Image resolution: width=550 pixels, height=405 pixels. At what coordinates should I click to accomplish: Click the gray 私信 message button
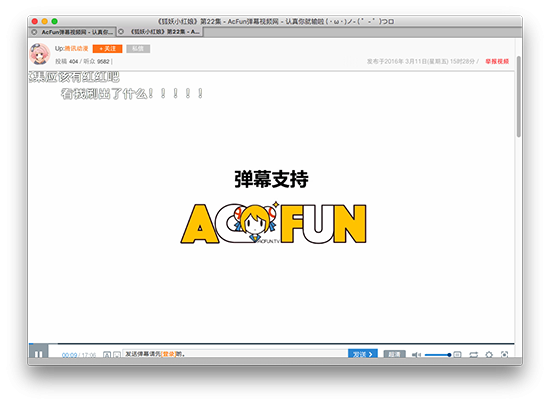click(138, 49)
